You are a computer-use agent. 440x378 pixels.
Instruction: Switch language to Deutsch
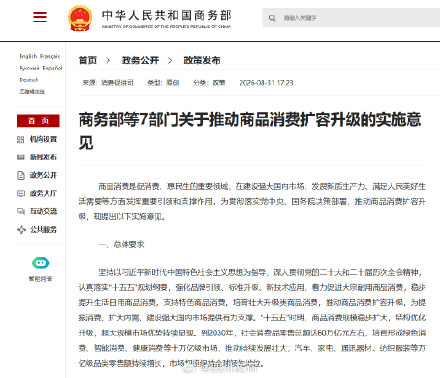point(29,80)
